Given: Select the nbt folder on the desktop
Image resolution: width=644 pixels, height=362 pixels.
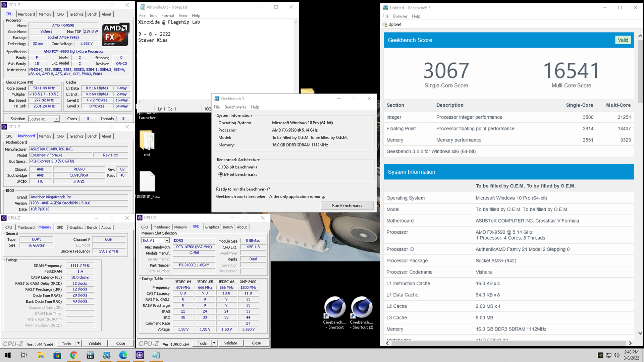Looking at the screenshot, I should coord(147,143).
